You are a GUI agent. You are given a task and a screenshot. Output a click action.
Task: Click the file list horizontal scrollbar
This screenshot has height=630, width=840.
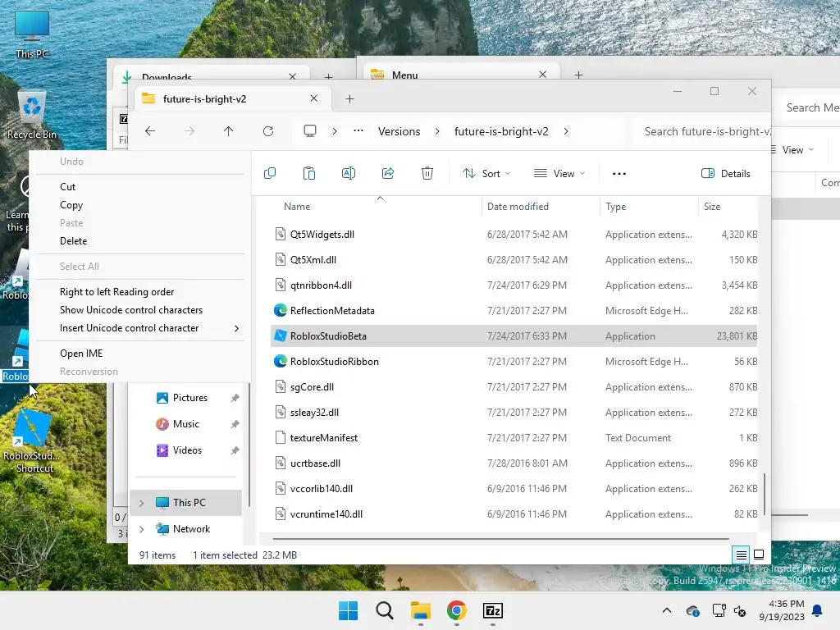500,538
